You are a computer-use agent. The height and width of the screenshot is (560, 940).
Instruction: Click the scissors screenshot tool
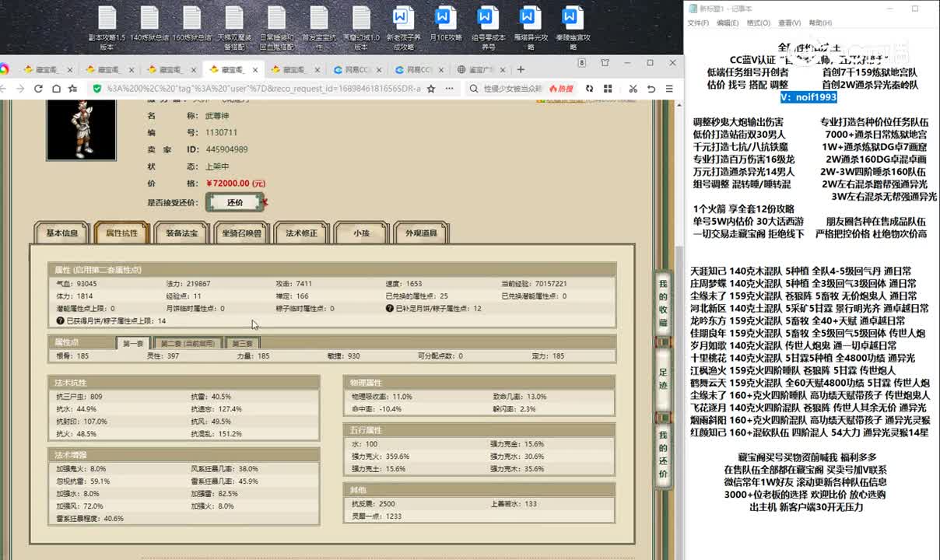pyautogui.click(x=633, y=89)
